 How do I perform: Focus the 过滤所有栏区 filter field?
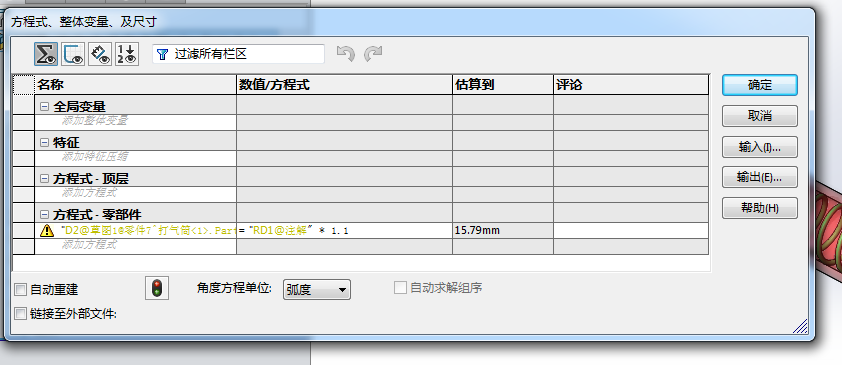(238, 54)
